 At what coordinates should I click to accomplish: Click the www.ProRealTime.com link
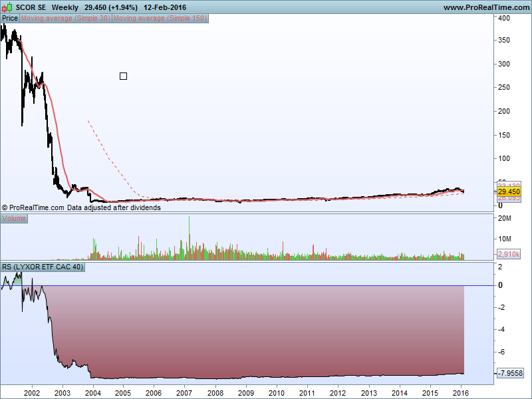click(486, 7)
